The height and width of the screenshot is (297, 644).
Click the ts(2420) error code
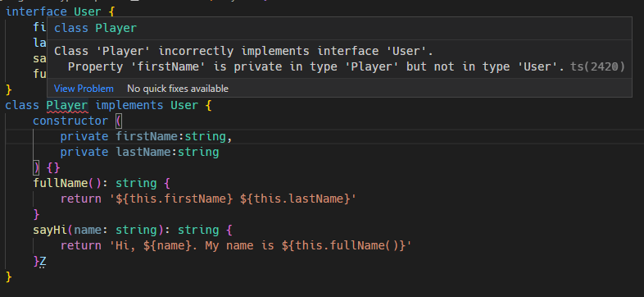[x=597, y=66]
